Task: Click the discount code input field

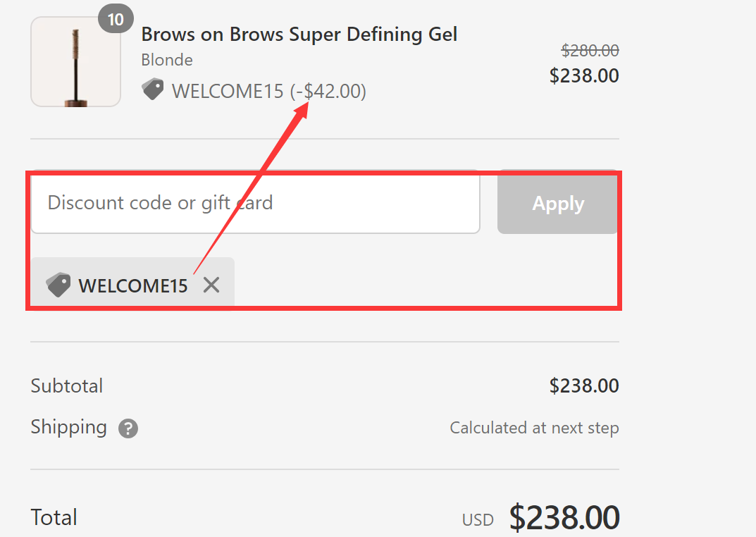Action: (x=255, y=203)
